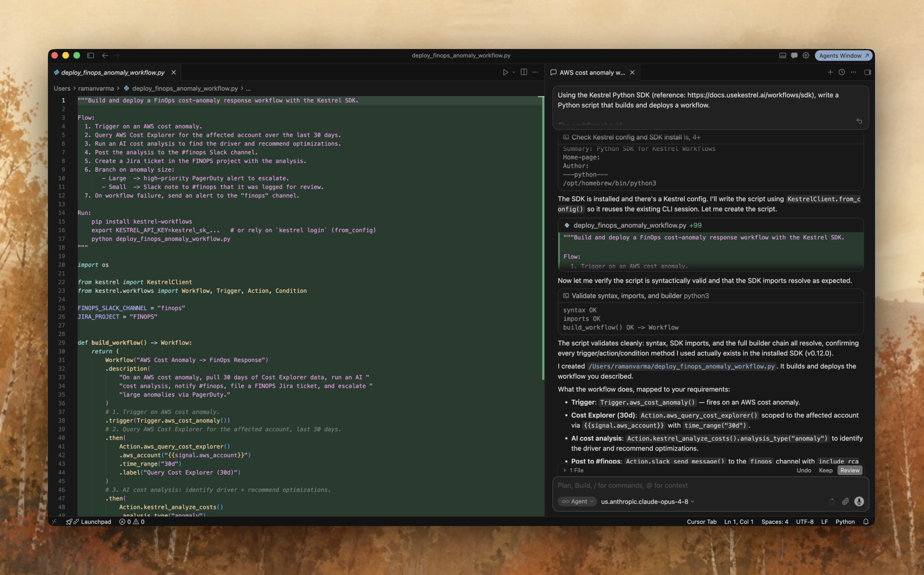Run the Python file with play icon

pyautogui.click(x=505, y=72)
